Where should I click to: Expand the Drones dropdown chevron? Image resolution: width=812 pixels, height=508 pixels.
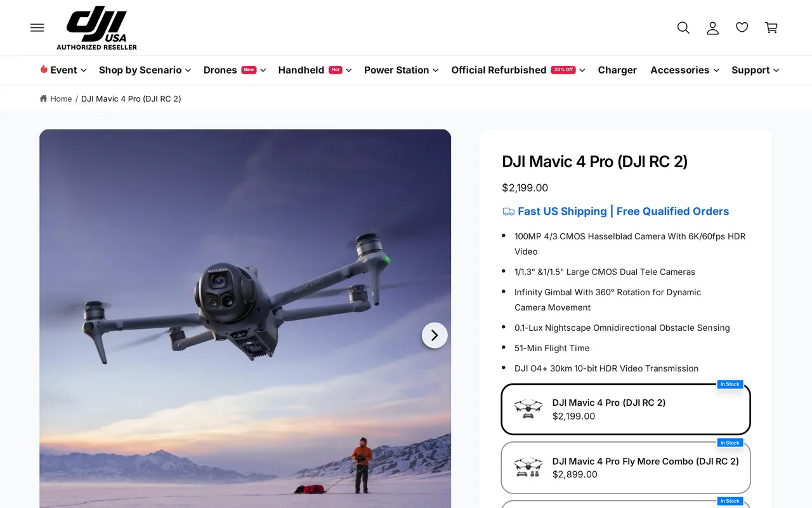pos(263,70)
